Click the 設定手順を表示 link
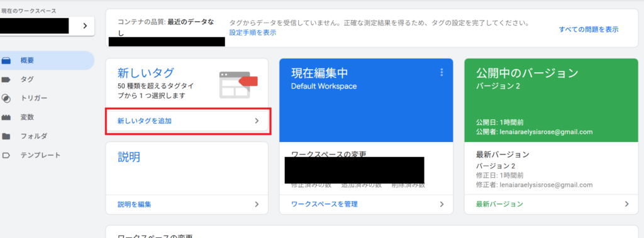The height and width of the screenshot is (238, 644). [253, 33]
